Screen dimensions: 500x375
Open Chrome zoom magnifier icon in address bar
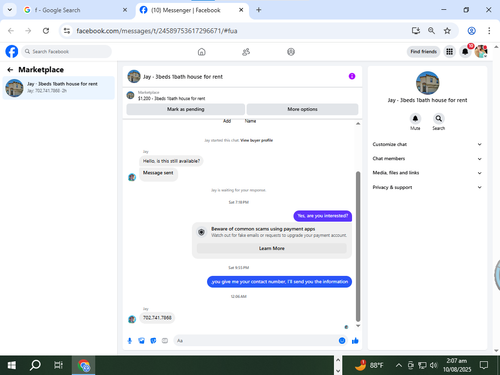pos(431,31)
